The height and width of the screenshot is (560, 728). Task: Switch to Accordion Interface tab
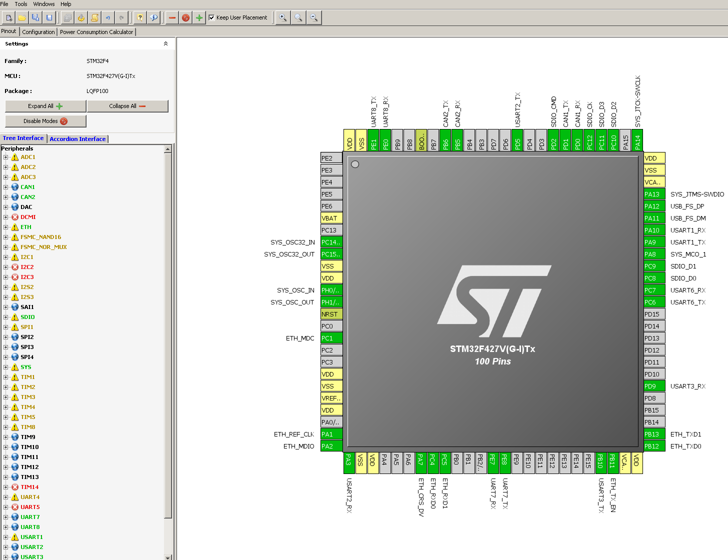coord(77,139)
